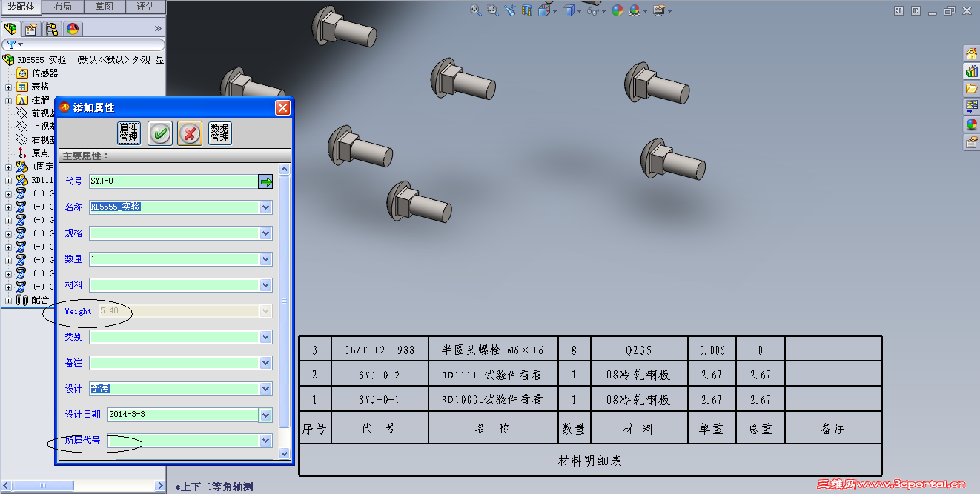Open the 名称 dropdown list
The image size is (980, 494).
point(266,207)
